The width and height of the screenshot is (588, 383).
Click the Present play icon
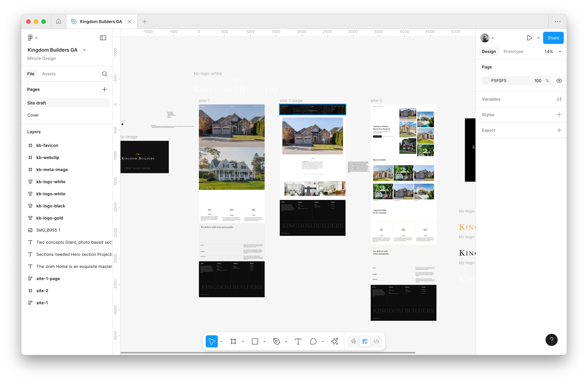click(529, 38)
